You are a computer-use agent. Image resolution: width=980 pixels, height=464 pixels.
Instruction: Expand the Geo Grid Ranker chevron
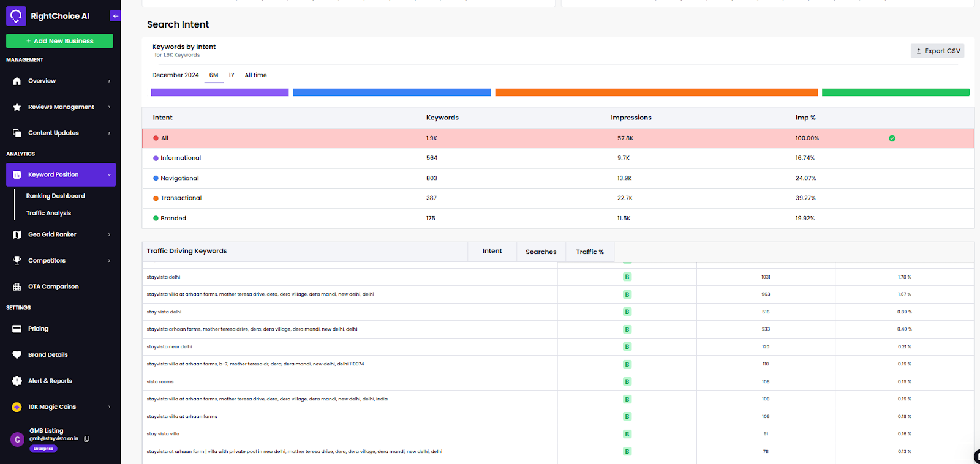click(x=110, y=234)
